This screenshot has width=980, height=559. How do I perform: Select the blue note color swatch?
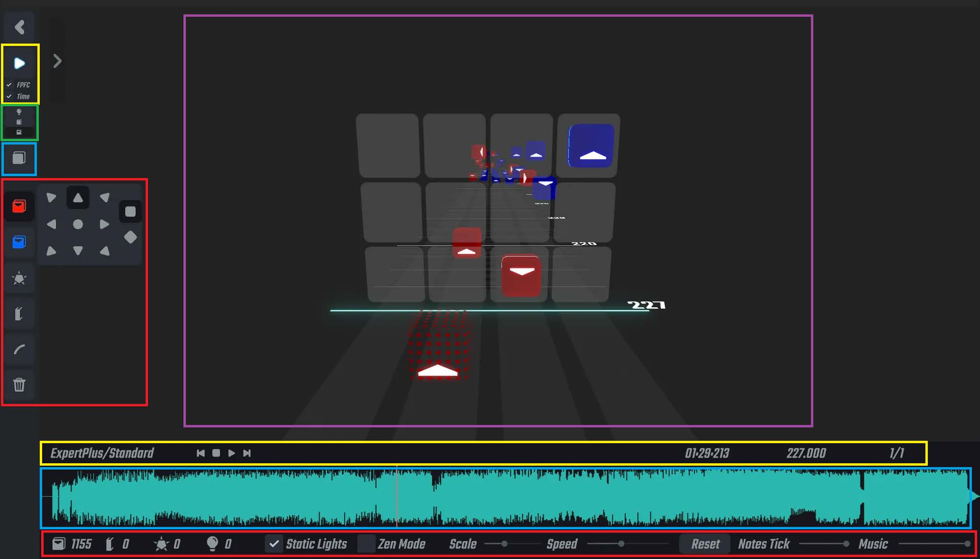click(18, 241)
